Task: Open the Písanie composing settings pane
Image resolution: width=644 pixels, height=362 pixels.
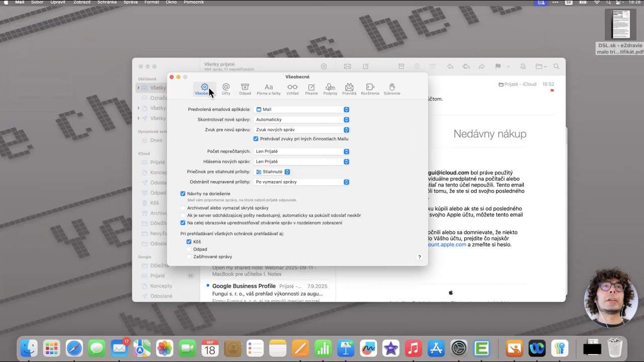Action: 311,89
